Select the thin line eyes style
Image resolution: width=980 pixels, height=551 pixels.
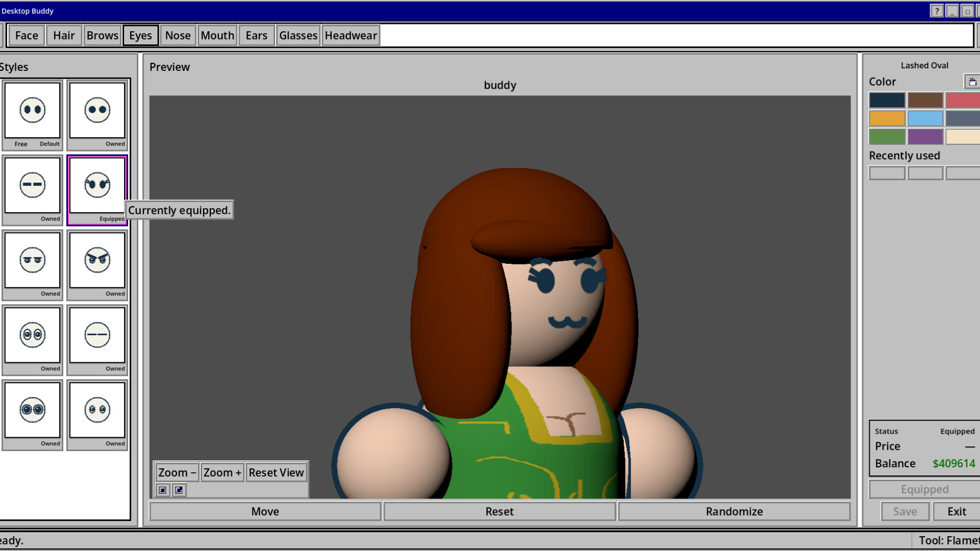coord(97,340)
